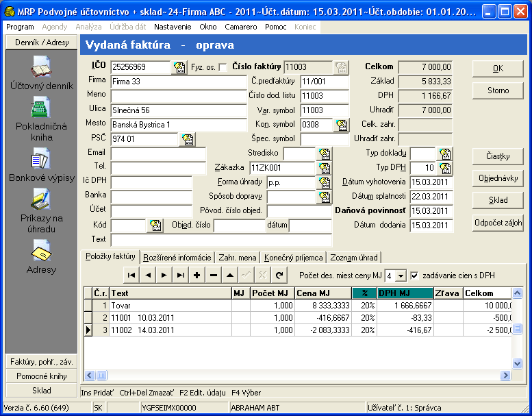
Task: Open the Okno menu
Action: pyautogui.click(x=208, y=27)
